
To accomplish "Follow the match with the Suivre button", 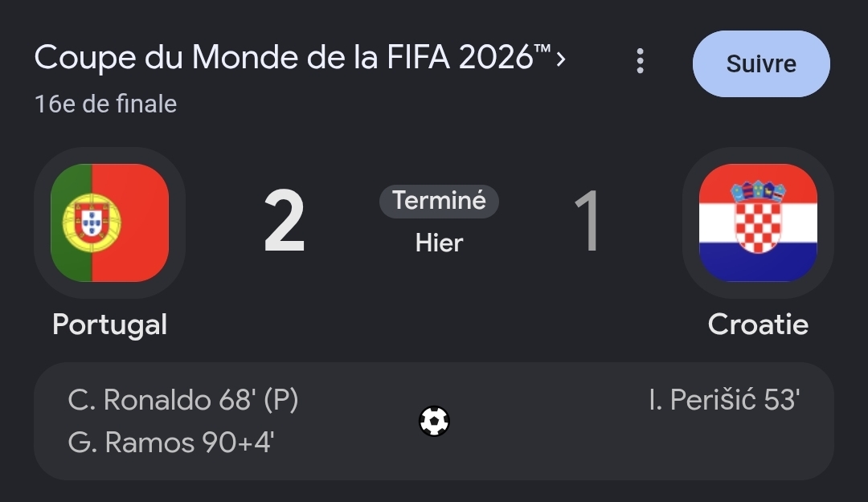I will tap(761, 63).
